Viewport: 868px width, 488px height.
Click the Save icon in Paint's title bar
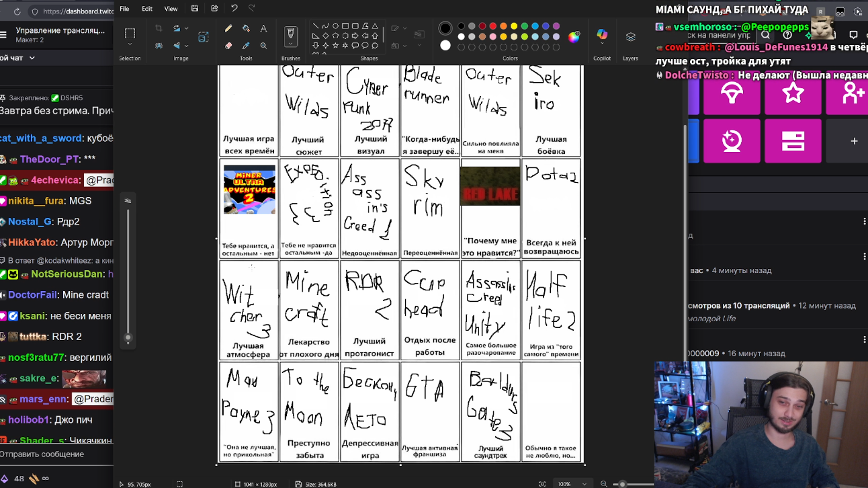tap(195, 9)
